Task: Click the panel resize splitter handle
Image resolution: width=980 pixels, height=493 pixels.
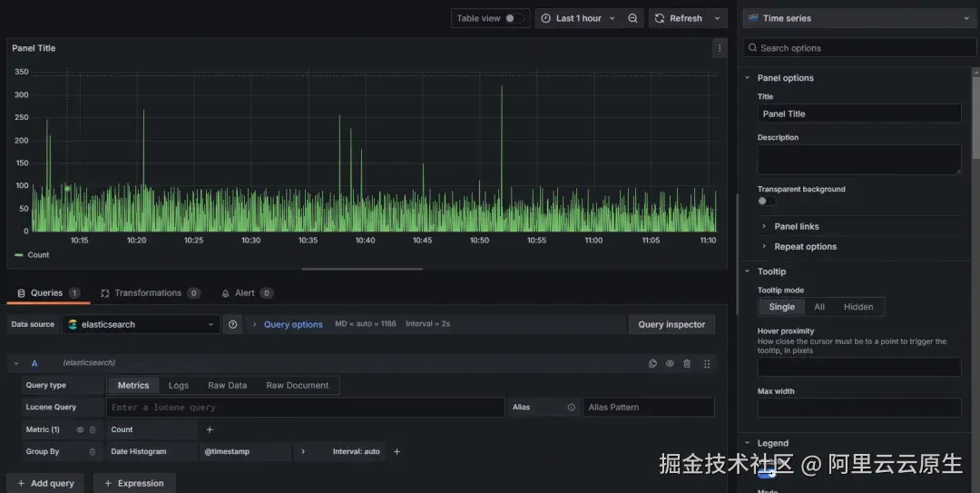Action: tap(362, 269)
